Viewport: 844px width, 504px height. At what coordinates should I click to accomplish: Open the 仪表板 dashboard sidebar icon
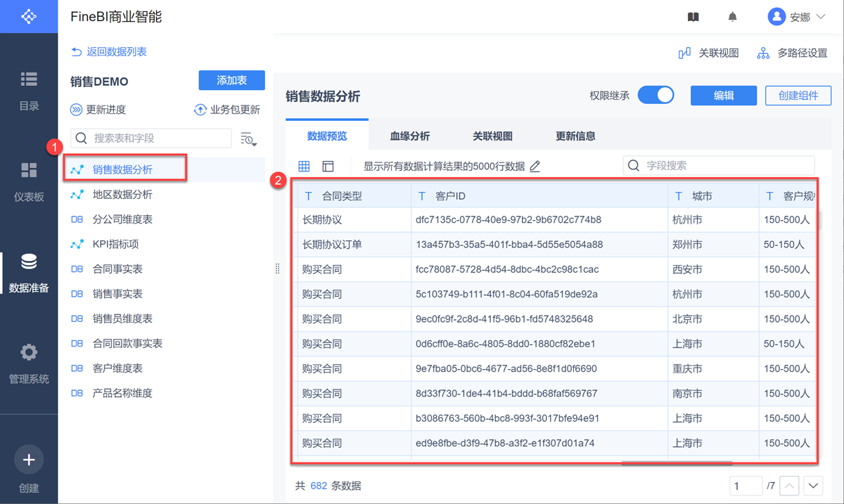point(29,170)
